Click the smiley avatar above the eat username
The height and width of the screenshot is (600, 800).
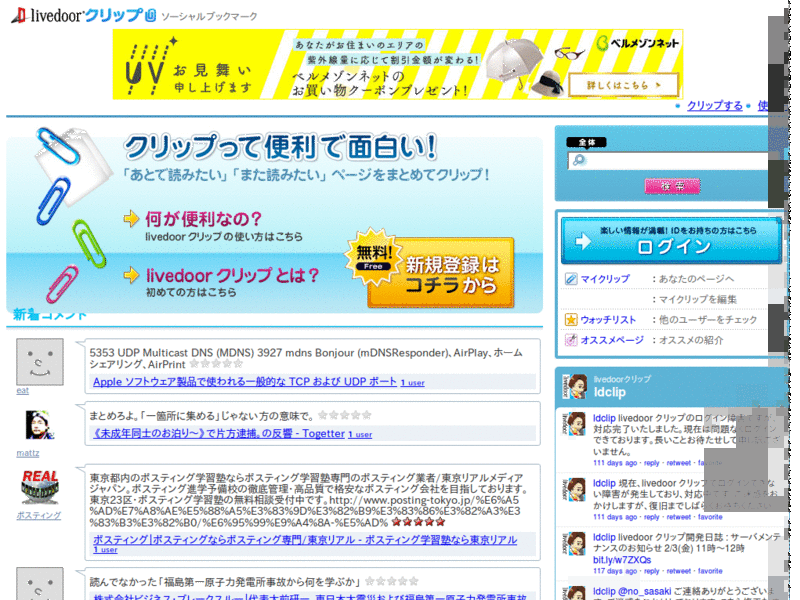pos(40,362)
